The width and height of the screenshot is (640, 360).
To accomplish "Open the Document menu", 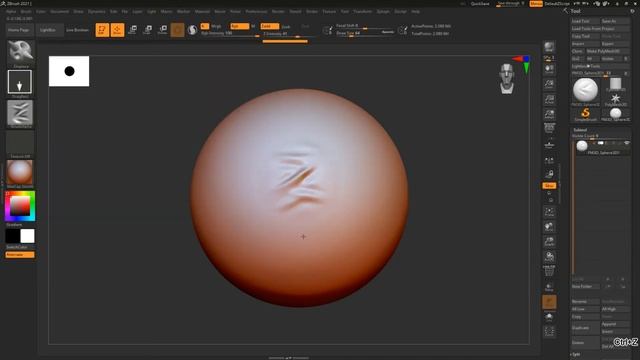I will (x=60, y=11).
